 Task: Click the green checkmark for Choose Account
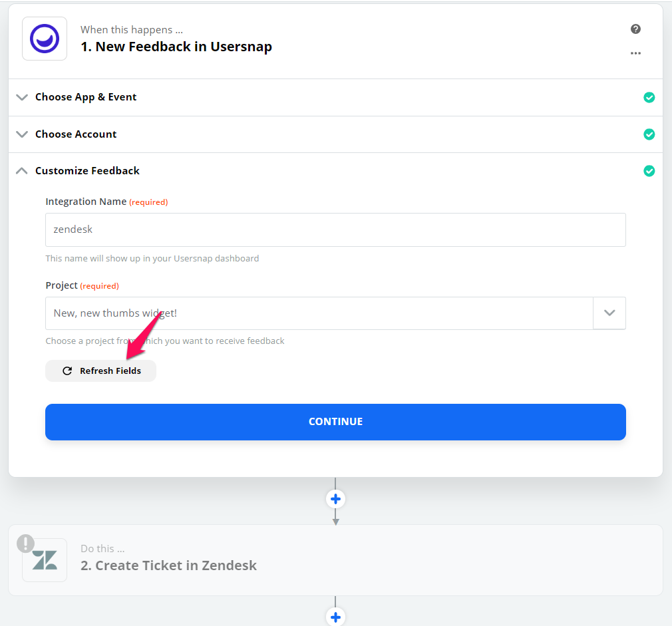click(x=649, y=134)
